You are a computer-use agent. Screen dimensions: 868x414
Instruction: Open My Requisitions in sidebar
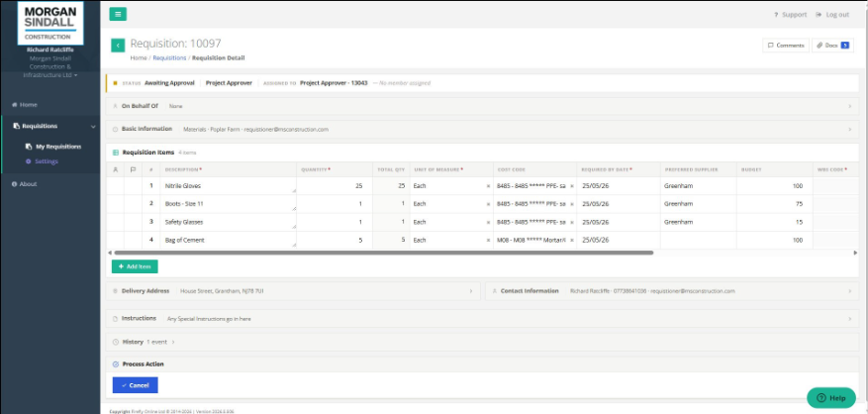click(58, 147)
